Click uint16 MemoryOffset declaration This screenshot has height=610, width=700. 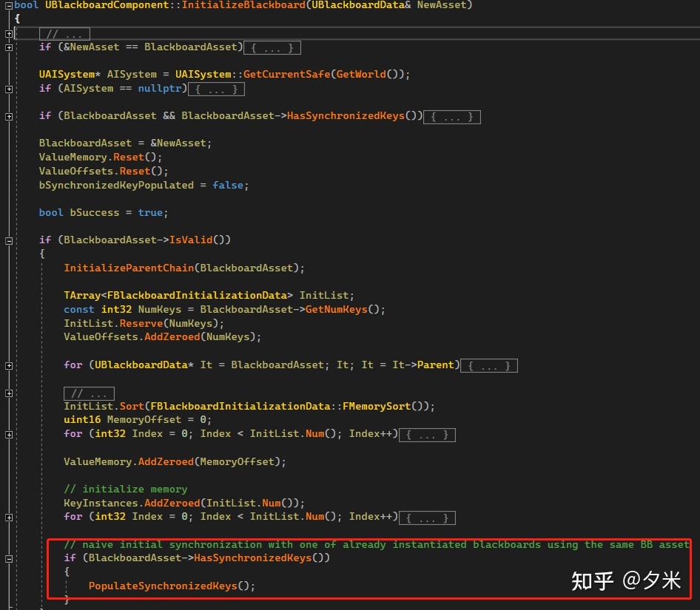pos(138,420)
